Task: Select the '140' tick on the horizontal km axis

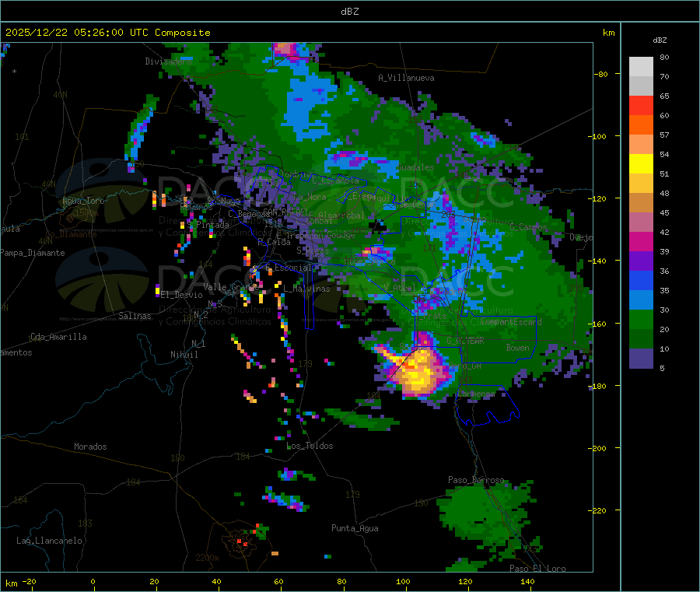Action: [527, 581]
